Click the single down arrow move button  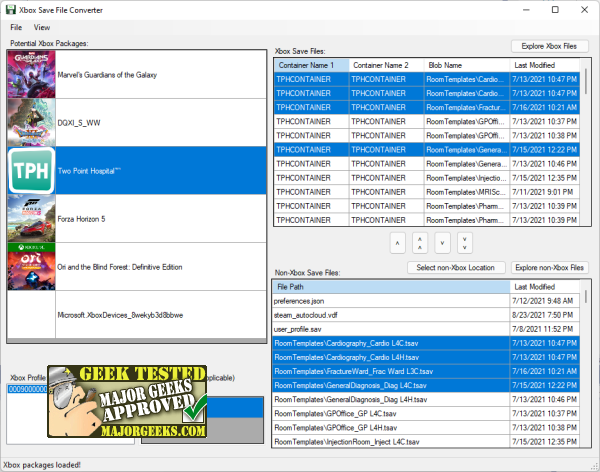pos(442,243)
